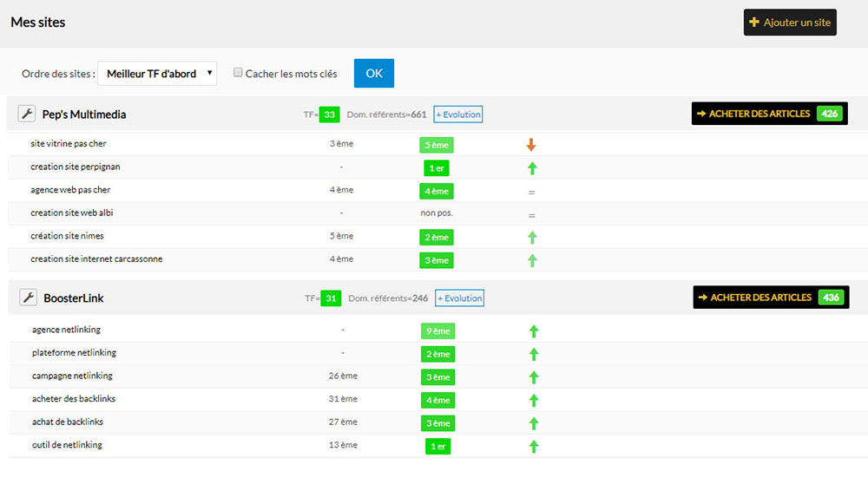
Task: Select keyword achat de backlinks
Action: tap(68, 422)
